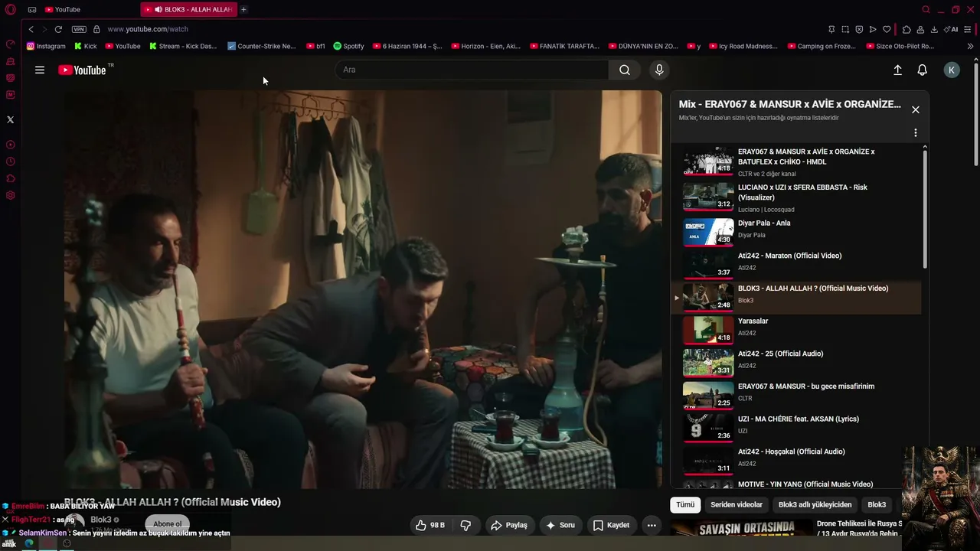Open the YouTube guide hamburger menu
Viewport: 980px width, 551px height.
40,70
